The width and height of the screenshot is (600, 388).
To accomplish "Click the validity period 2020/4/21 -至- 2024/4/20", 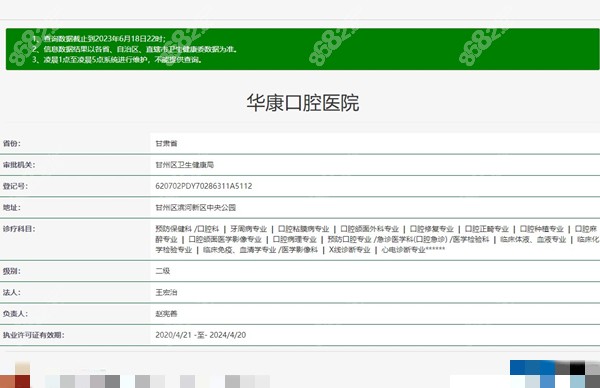I will click(x=201, y=335).
